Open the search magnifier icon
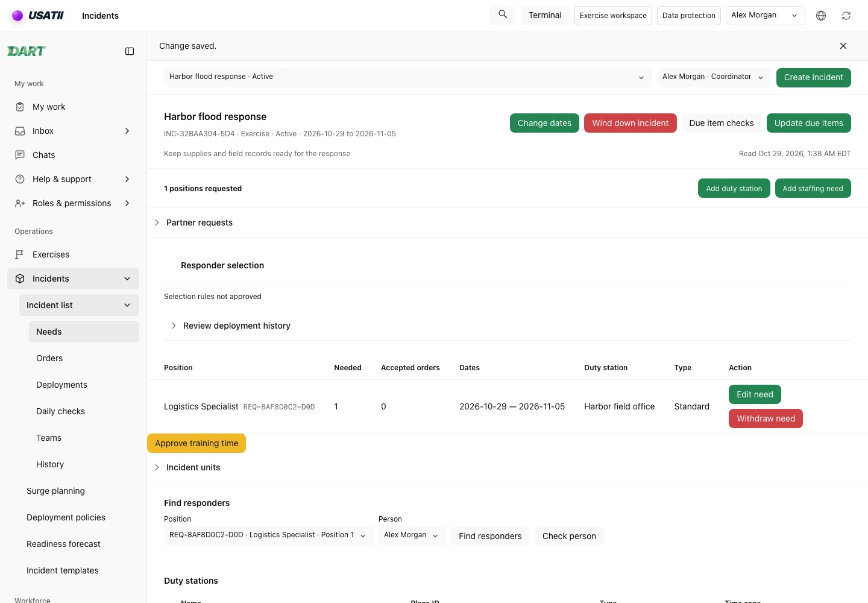The height and width of the screenshot is (603, 868). (503, 15)
